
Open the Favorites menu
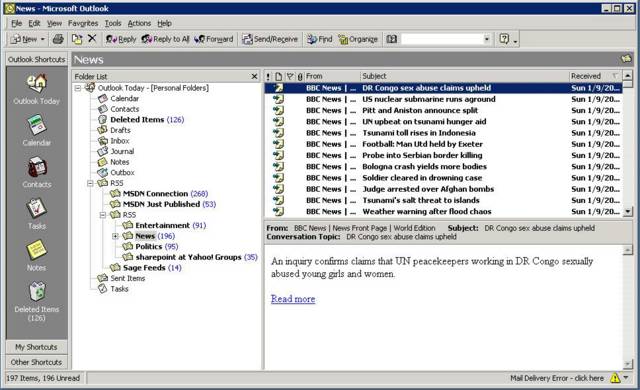tap(83, 23)
